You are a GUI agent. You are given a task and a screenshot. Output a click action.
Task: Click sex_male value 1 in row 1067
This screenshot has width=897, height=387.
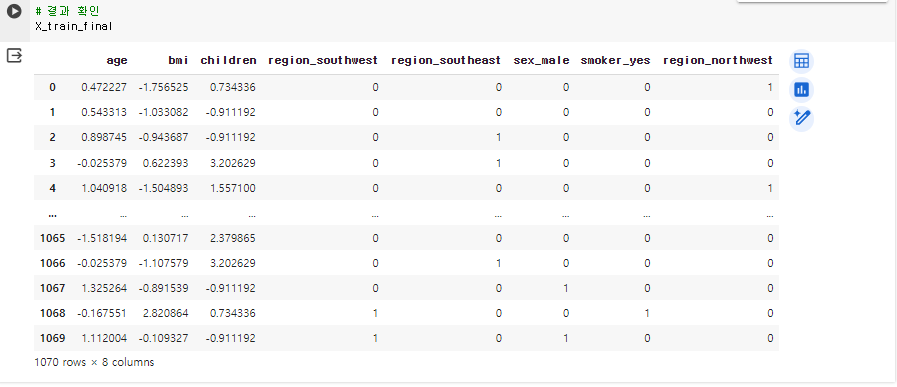click(x=566, y=288)
